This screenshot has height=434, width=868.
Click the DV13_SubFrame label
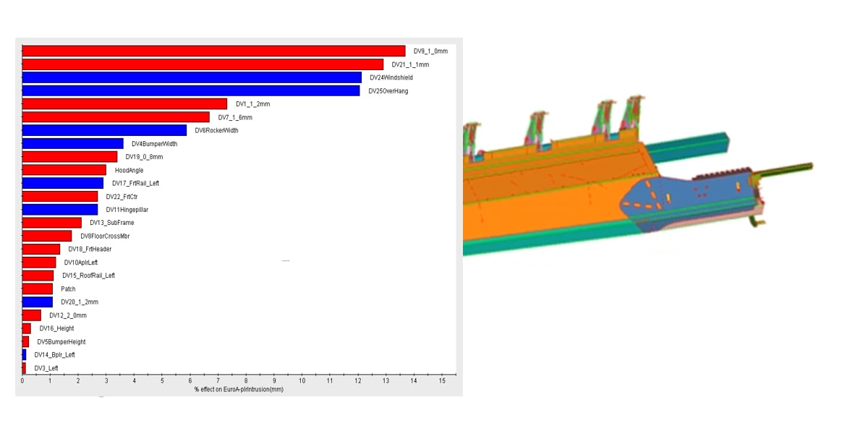[x=111, y=223]
